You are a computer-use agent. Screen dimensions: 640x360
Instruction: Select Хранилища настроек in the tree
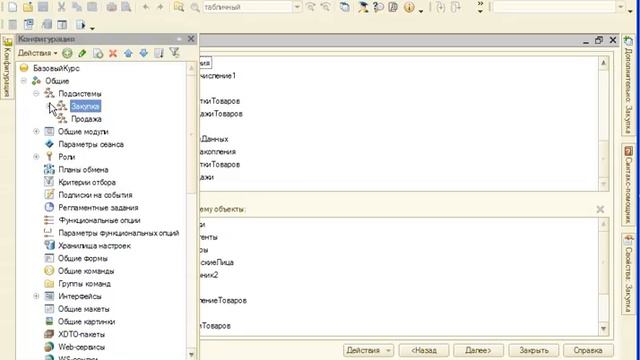[94, 245]
